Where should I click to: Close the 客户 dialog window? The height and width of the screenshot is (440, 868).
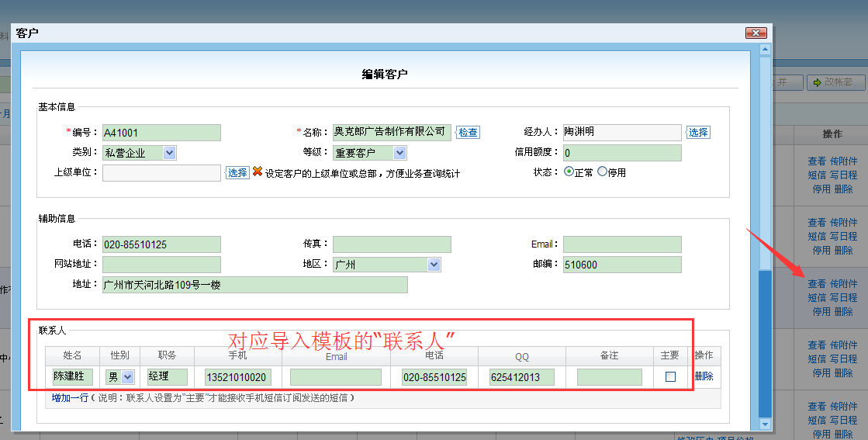[756, 33]
